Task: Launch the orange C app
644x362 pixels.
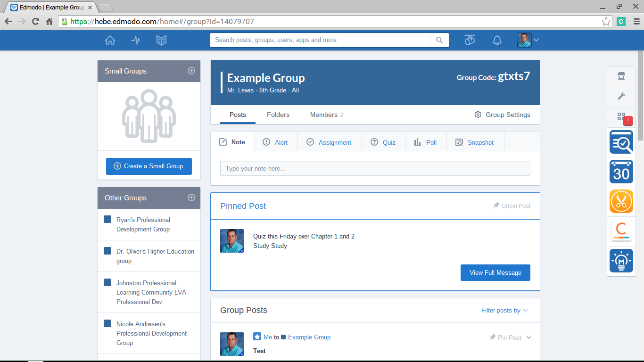Action: (x=621, y=231)
